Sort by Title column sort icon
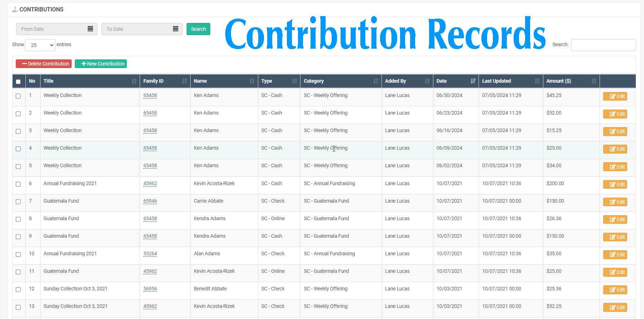 (x=134, y=81)
